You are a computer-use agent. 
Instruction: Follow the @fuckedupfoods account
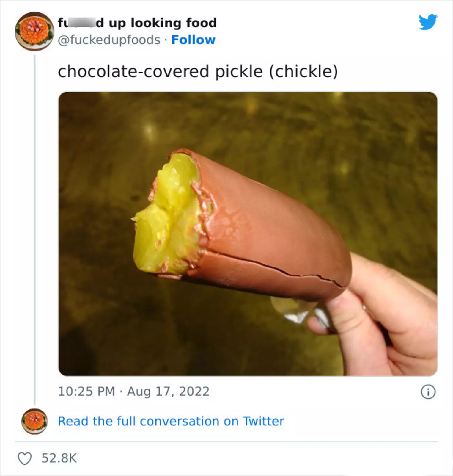(193, 40)
